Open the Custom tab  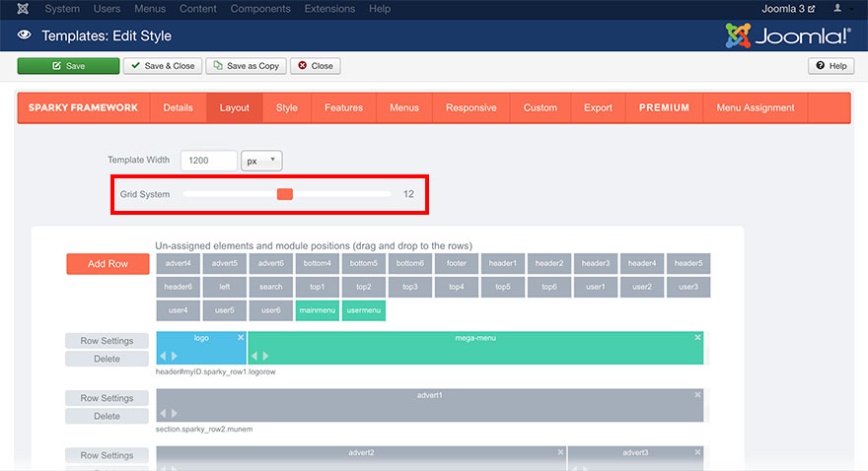[541, 107]
